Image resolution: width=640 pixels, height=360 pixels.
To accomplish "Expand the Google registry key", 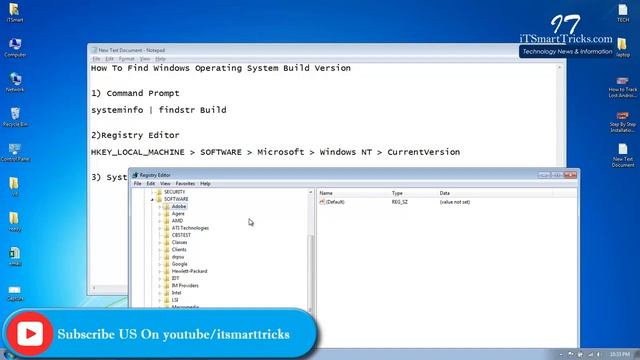I will 160,264.
